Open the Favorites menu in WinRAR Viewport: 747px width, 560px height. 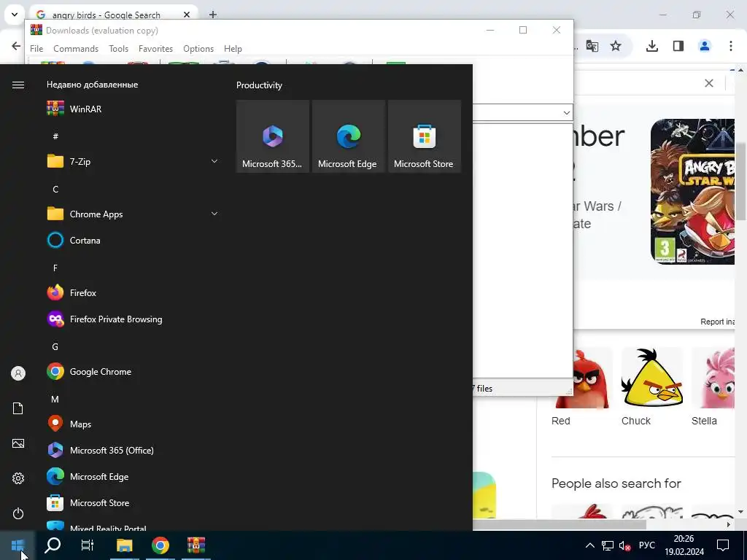[x=155, y=49]
